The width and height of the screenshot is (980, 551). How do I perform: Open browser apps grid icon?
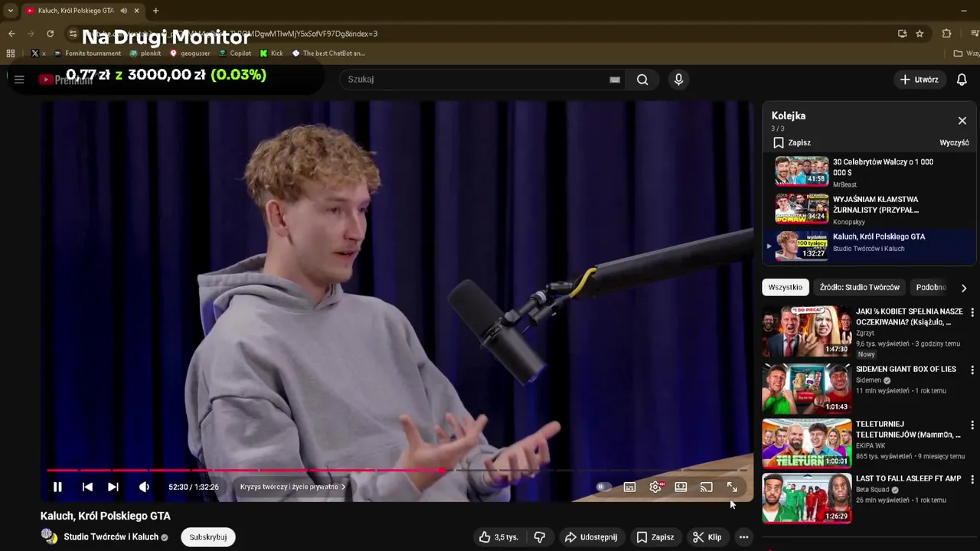click(x=11, y=54)
